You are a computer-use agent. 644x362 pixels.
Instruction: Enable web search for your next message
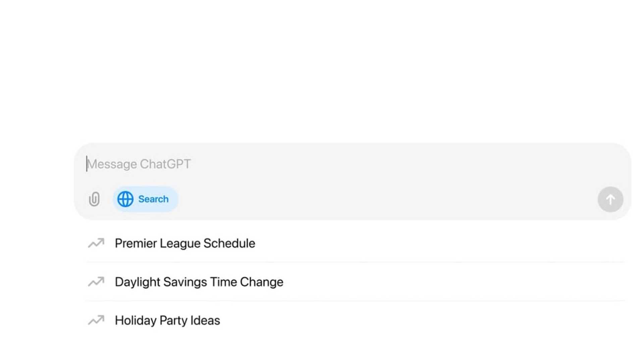(146, 199)
